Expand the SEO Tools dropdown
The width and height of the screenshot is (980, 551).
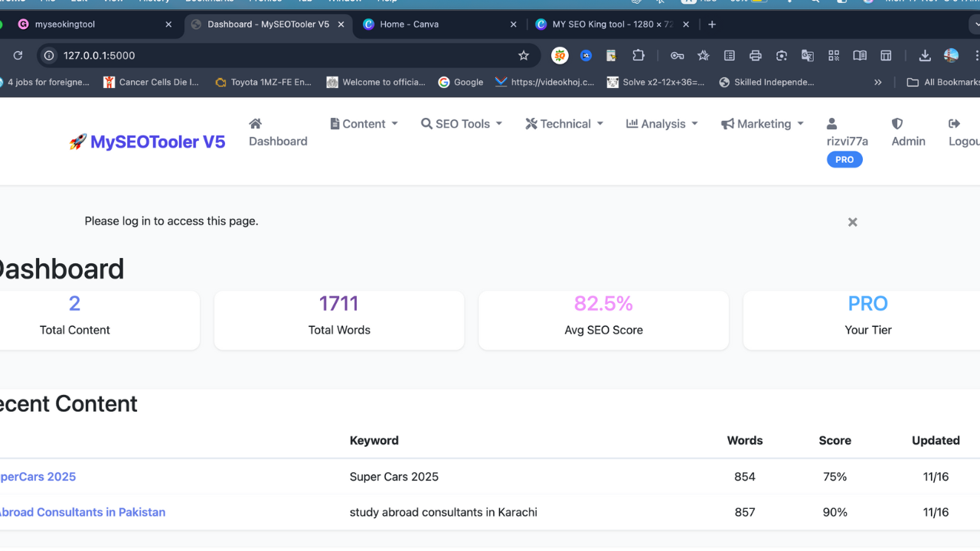pyautogui.click(x=499, y=123)
